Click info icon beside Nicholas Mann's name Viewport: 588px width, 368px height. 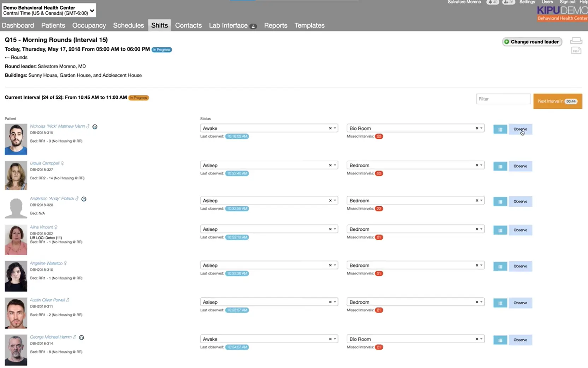coord(95,127)
